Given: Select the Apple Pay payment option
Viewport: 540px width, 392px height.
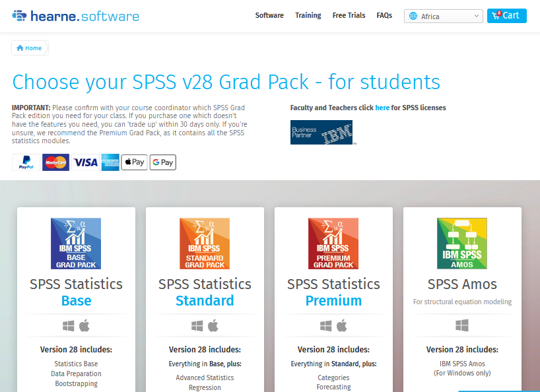Looking at the screenshot, I should click(x=134, y=162).
